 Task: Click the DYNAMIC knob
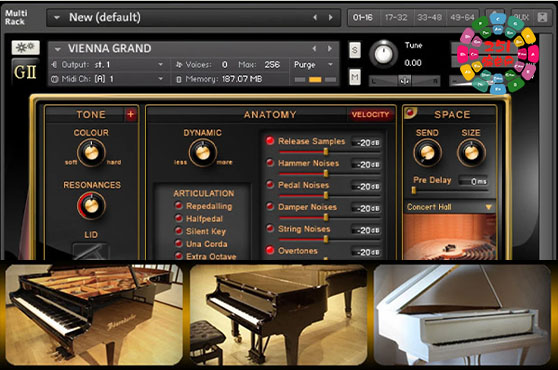203,153
